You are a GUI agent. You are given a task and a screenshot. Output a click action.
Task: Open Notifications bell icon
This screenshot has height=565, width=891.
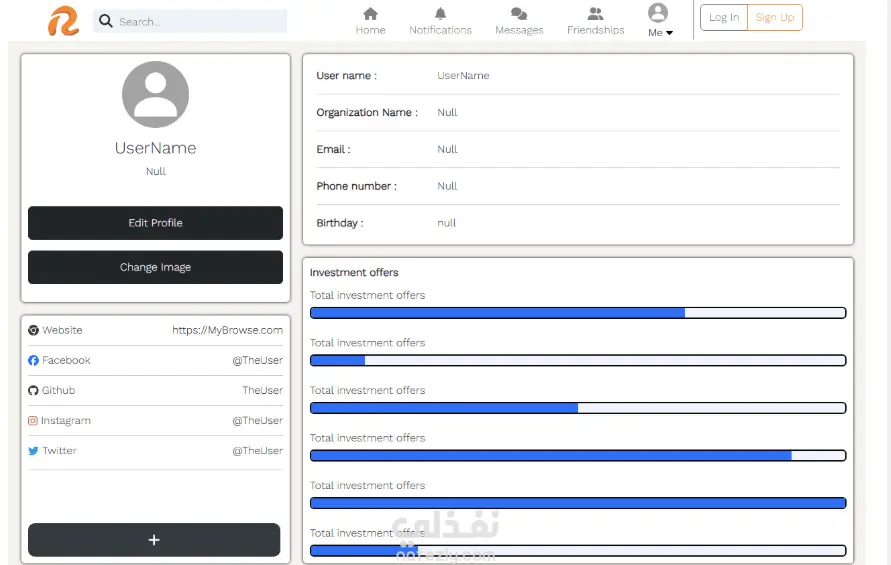coord(440,14)
